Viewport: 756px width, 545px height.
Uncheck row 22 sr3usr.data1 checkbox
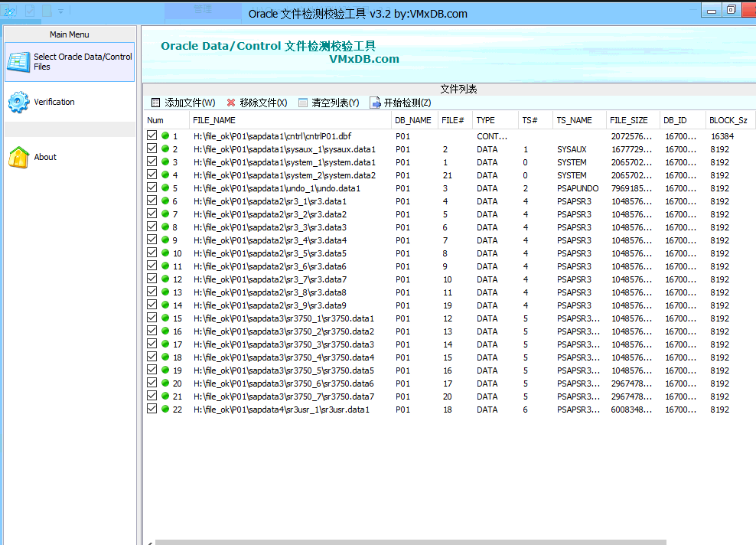152,409
